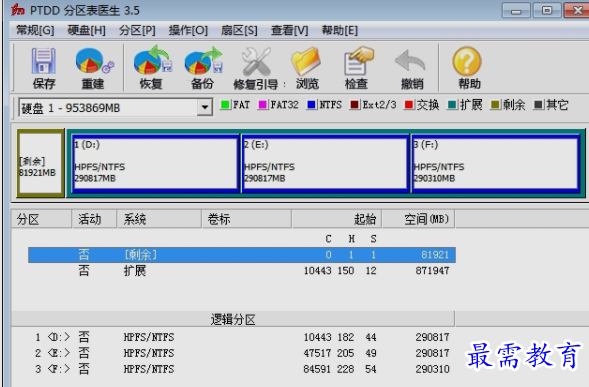Click the black 其它 legend swatch

[x=538, y=105]
